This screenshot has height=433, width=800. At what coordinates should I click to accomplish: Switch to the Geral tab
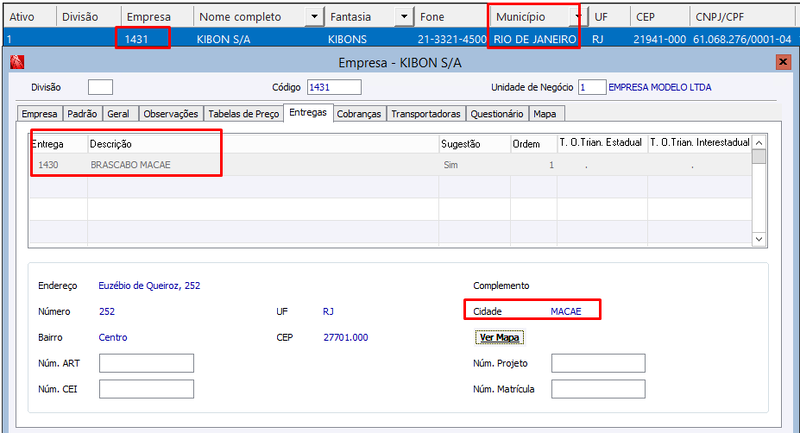pyautogui.click(x=118, y=114)
